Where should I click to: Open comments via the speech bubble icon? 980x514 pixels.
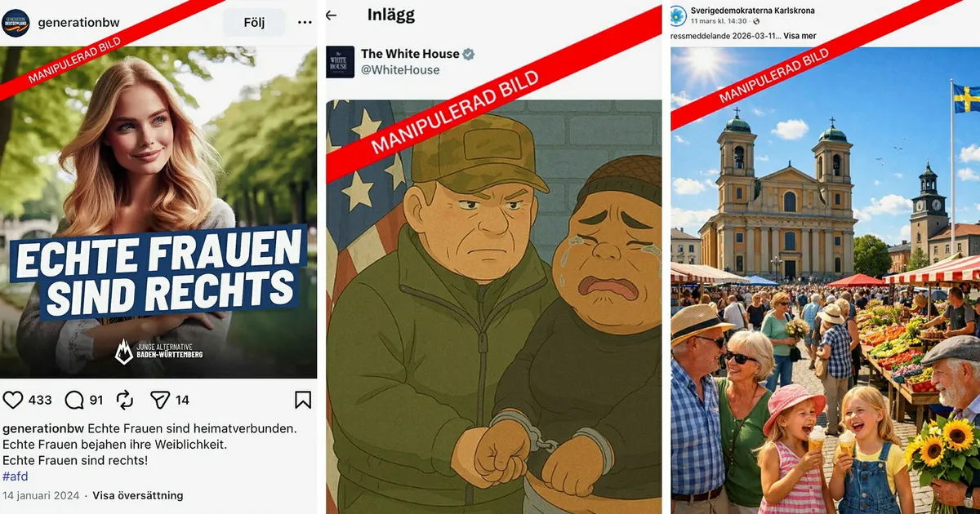[74, 400]
